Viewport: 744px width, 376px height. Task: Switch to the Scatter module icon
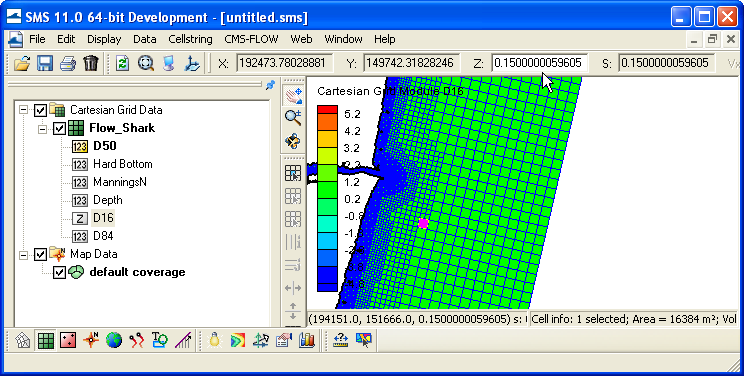click(x=68, y=340)
